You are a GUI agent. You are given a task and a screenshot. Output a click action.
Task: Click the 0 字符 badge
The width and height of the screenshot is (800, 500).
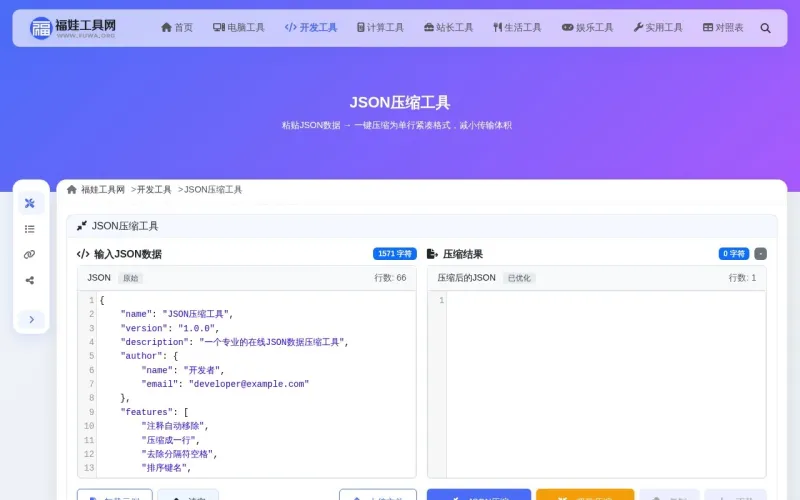(734, 254)
